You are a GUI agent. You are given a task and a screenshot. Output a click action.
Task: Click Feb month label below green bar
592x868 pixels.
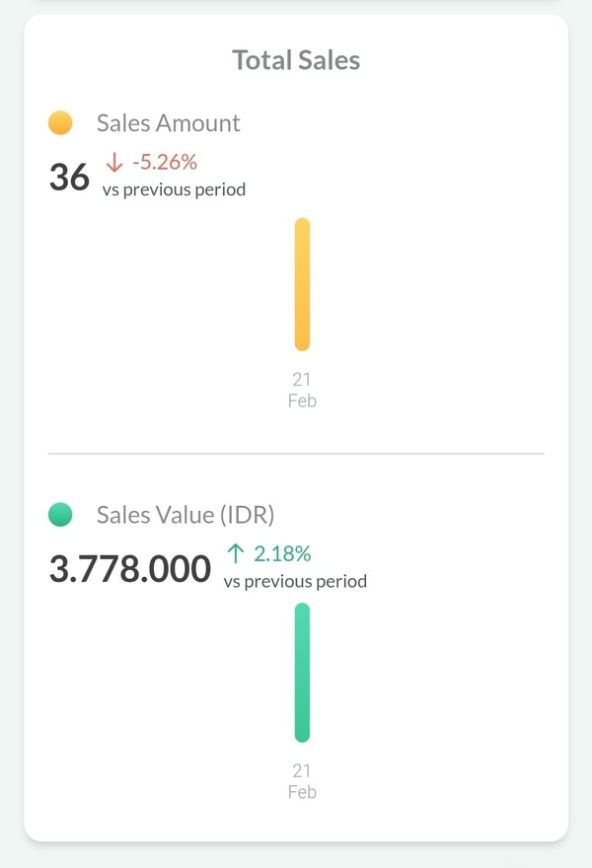coord(302,792)
